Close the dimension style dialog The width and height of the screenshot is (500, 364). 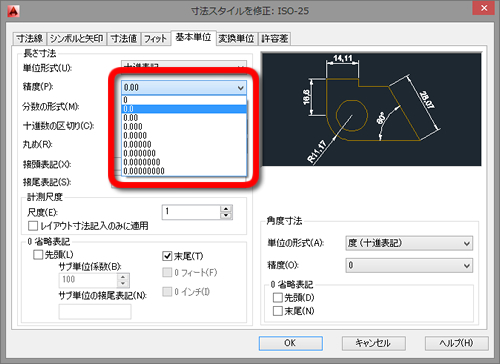pos(484,8)
